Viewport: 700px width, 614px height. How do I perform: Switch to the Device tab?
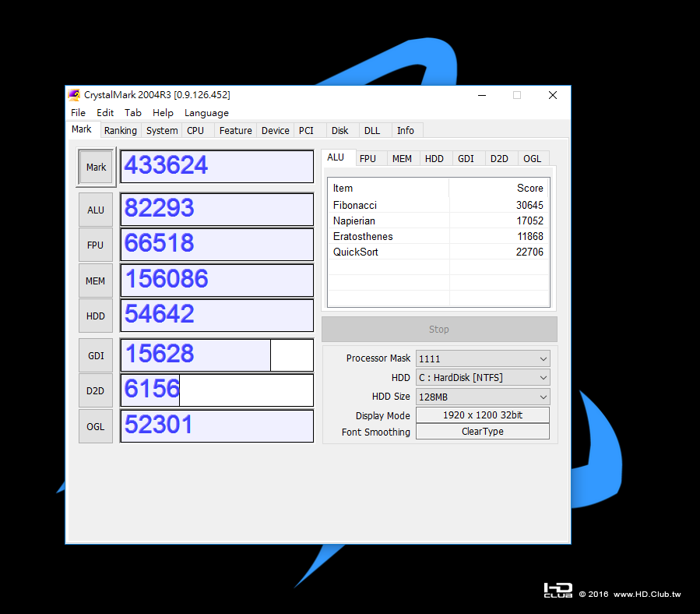(x=276, y=130)
